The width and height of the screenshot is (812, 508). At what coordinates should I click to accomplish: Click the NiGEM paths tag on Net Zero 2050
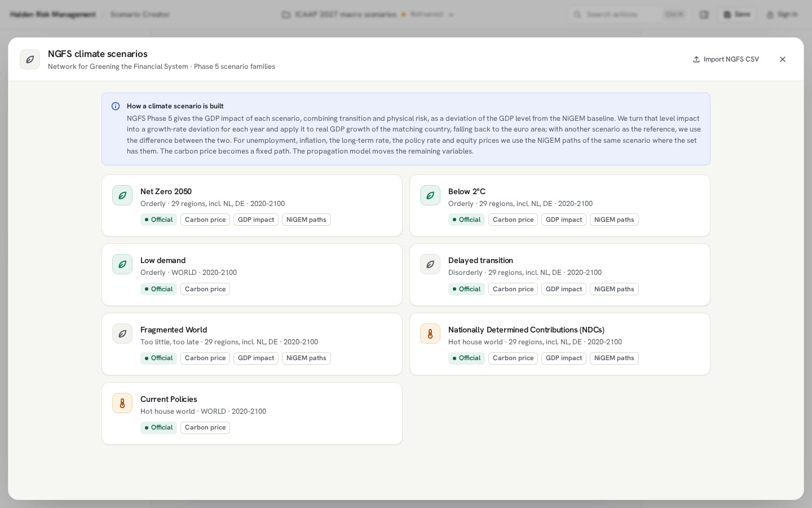tap(306, 220)
